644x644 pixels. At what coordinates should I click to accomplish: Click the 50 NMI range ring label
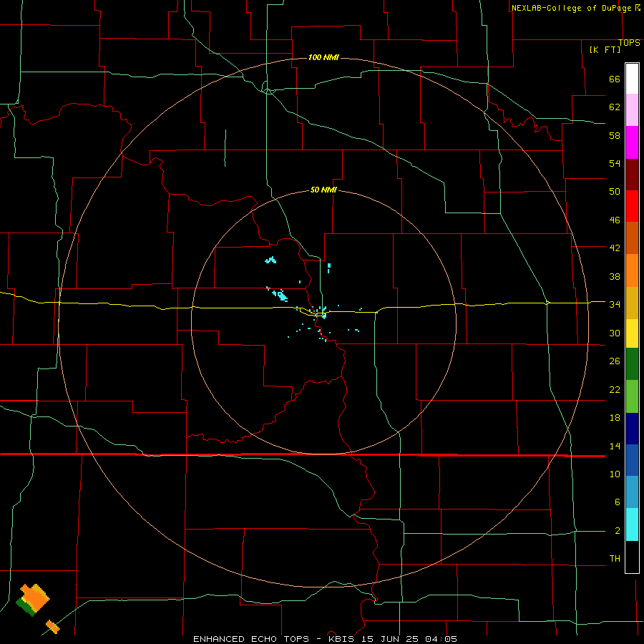coord(323,190)
